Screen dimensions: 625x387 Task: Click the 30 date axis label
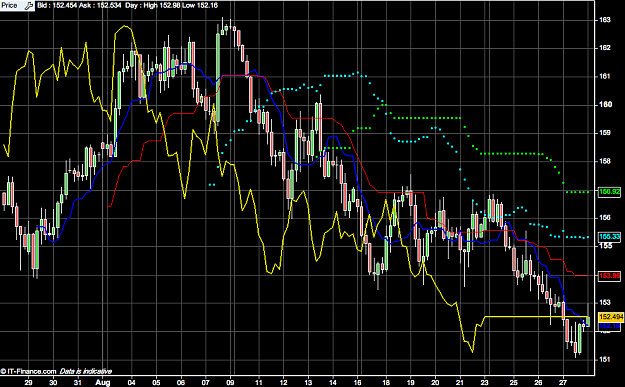click(53, 382)
